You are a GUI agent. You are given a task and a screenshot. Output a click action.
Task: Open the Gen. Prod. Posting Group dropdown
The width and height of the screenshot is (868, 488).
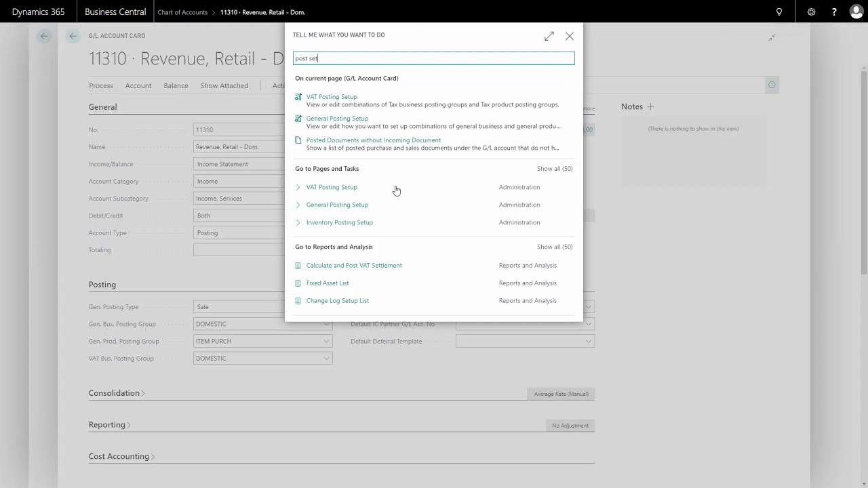pyautogui.click(x=326, y=341)
